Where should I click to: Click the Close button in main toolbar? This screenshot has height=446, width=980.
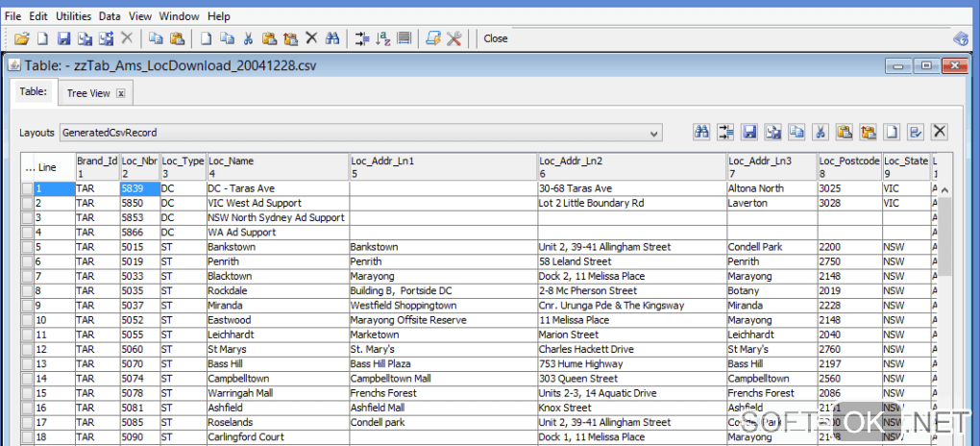[x=495, y=38]
